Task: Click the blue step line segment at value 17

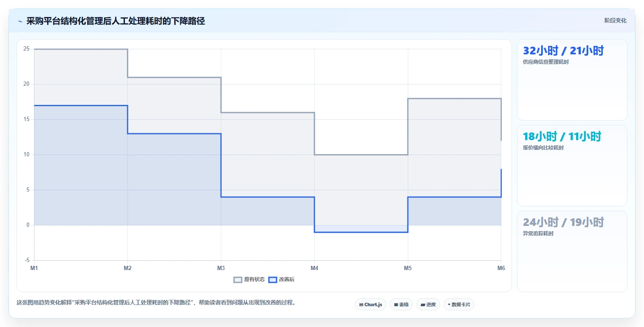Action: (x=81, y=105)
